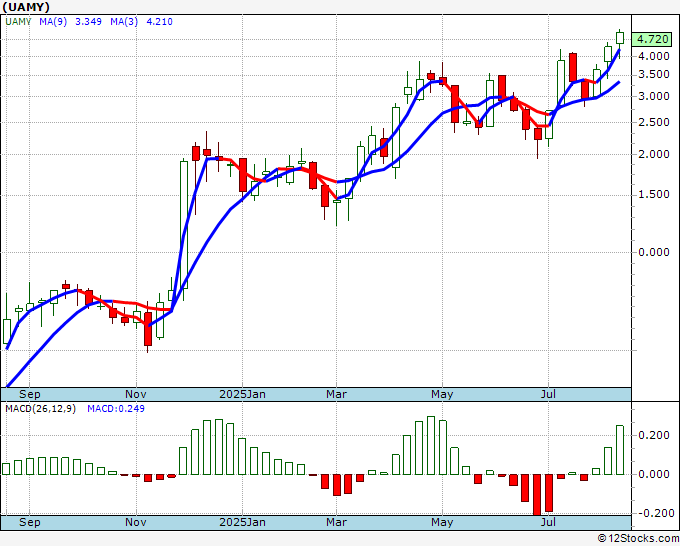Select the UAMY legend label
The height and width of the screenshot is (546, 680).
coord(18,22)
